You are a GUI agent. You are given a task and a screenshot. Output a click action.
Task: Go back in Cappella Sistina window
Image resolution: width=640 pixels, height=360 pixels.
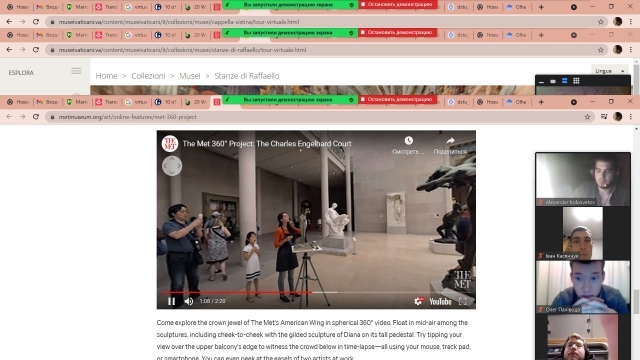pyautogui.click(x=9, y=22)
